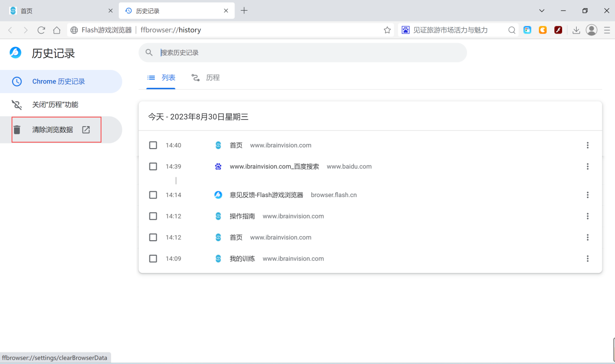Image resolution: width=615 pixels, height=364 pixels.
Task: Open a new tab with the plus button
Action: (244, 11)
